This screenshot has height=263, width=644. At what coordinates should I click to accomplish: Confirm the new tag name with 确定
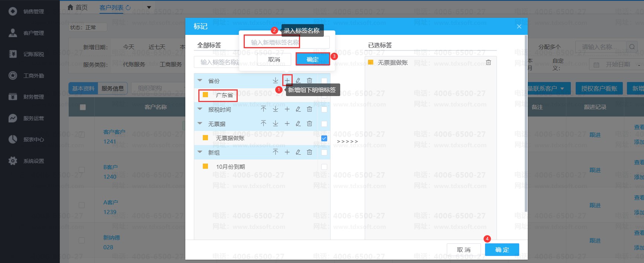(x=312, y=59)
